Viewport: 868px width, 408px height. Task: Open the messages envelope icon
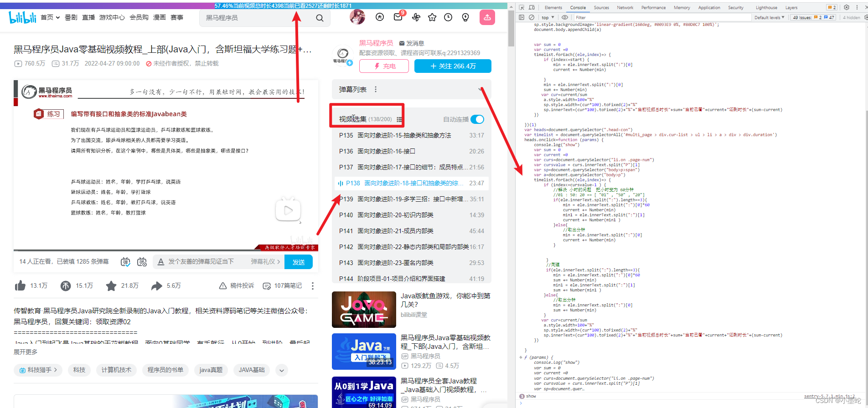click(398, 17)
